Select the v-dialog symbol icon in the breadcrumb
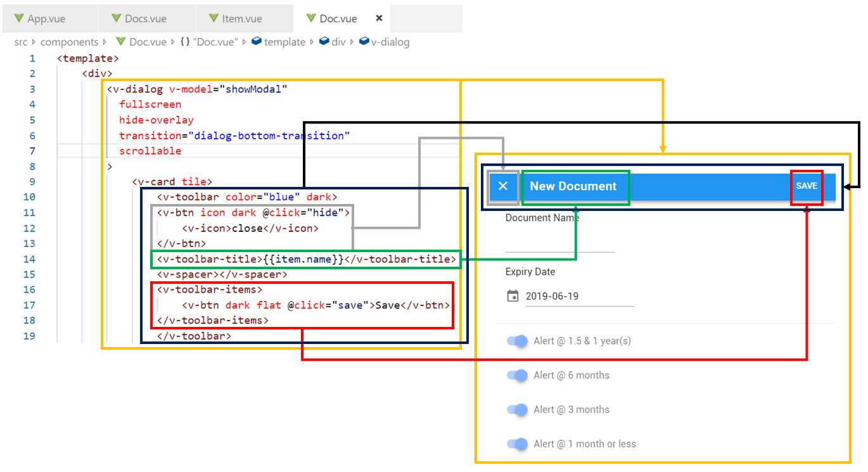 (363, 42)
